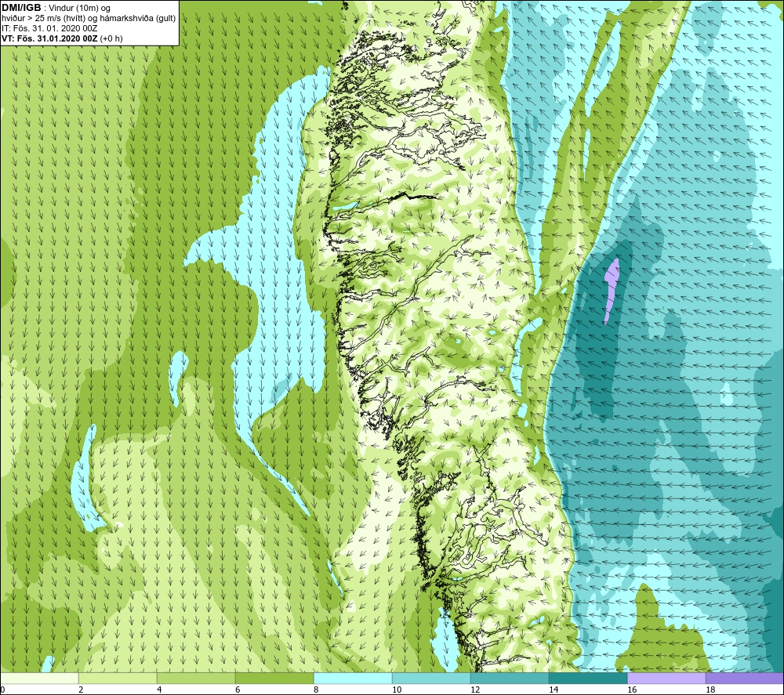
Task: Click the light purple 16–18 legend swatch
Action: pos(666,678)
